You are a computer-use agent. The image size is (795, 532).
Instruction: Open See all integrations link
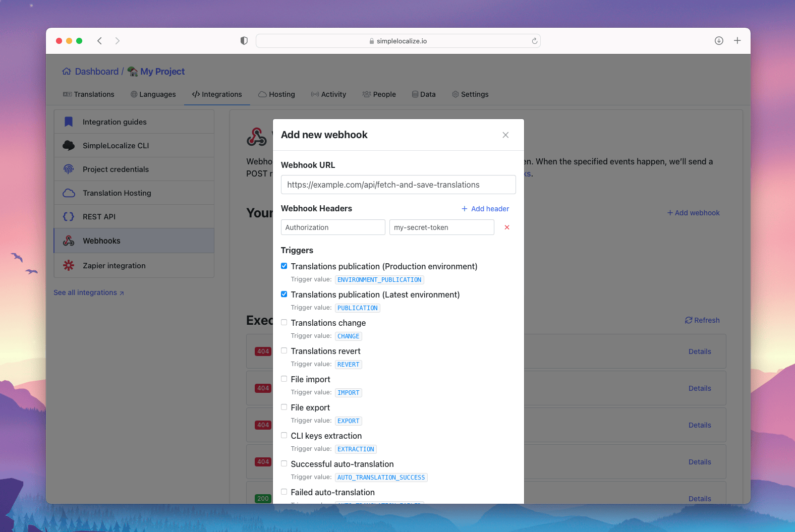(89, 292)
